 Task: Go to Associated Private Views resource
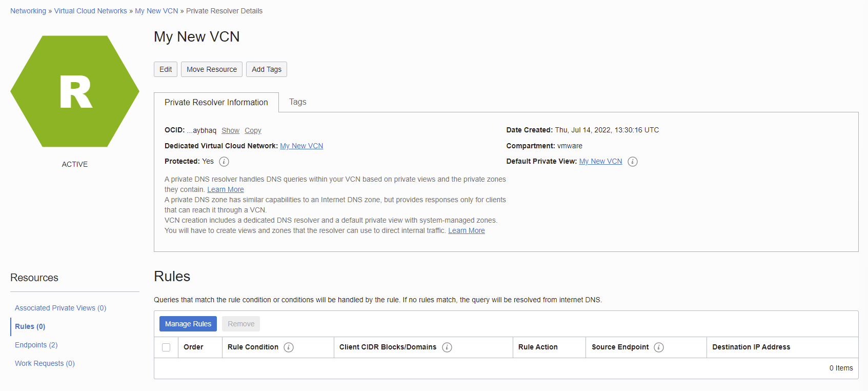click(x=60, y=308)
